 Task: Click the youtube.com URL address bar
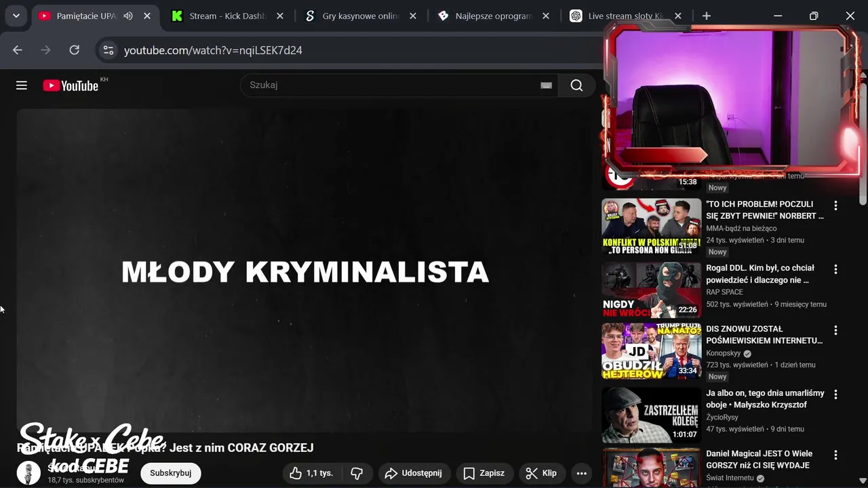tap(213, 50)
